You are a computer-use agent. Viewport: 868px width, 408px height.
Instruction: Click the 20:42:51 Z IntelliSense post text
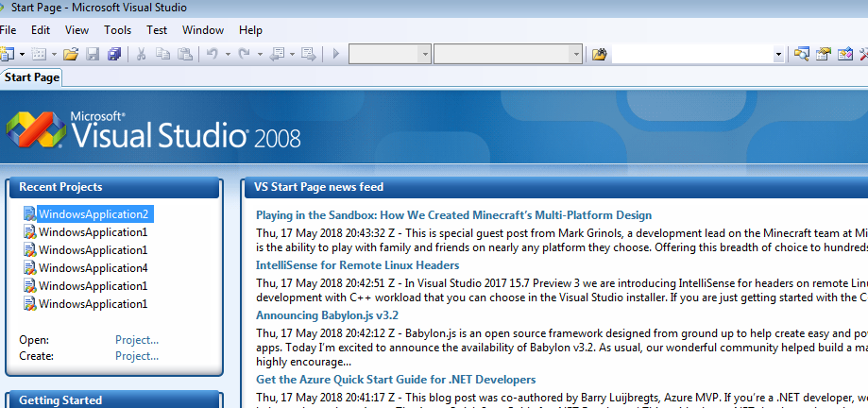[561, 290]
